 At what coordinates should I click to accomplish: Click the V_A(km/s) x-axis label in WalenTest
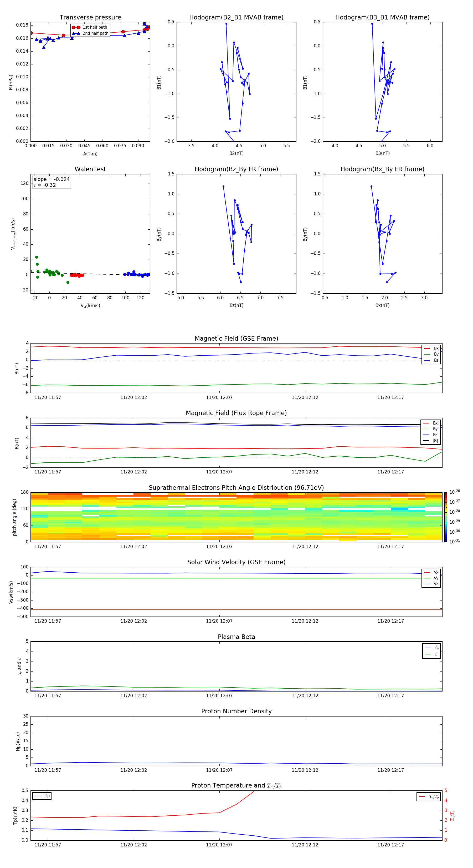pyautogui.click(x=90, y=306)
